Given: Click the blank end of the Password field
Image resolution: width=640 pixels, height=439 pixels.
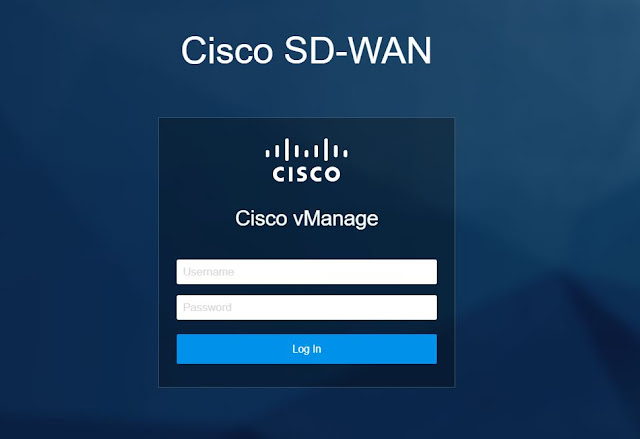Looking at the screenshot, I should tap(388, 308).
